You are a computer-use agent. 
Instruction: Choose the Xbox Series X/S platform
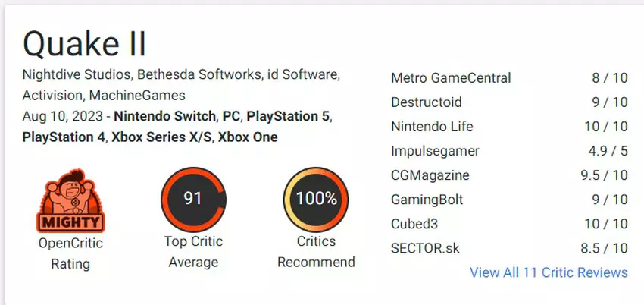(x=161, y=137)
